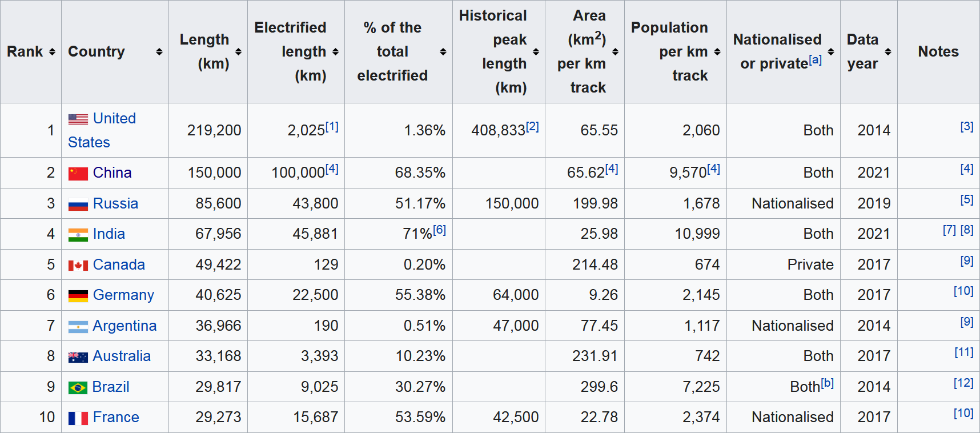Click the Argentina flag icon
The image size is (980, 433).
click(78, 327)
